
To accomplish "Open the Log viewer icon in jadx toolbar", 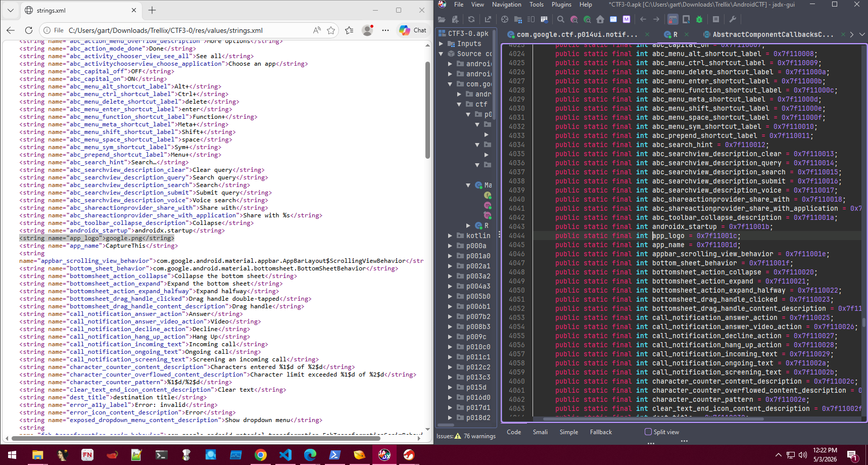I will point(716,19).
